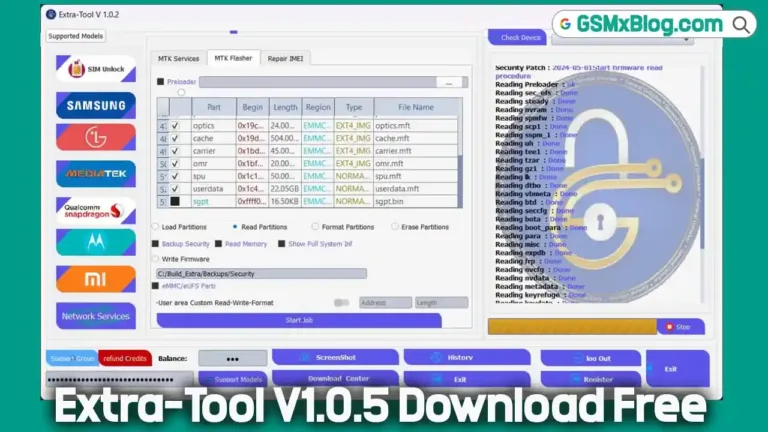768x432 pixels.
Task: Click the Balance value field
Action: (x=233, y=359)
